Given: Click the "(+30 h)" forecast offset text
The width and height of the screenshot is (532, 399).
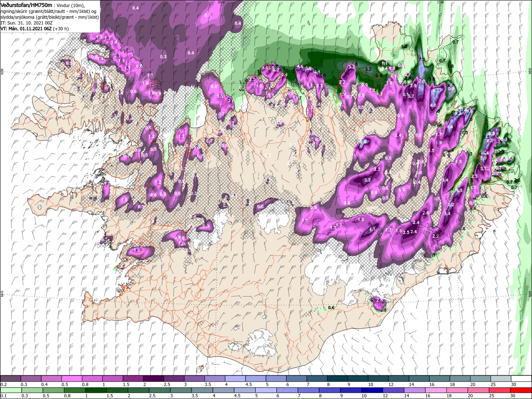Looking at the screenshot, I should (61, 29).
